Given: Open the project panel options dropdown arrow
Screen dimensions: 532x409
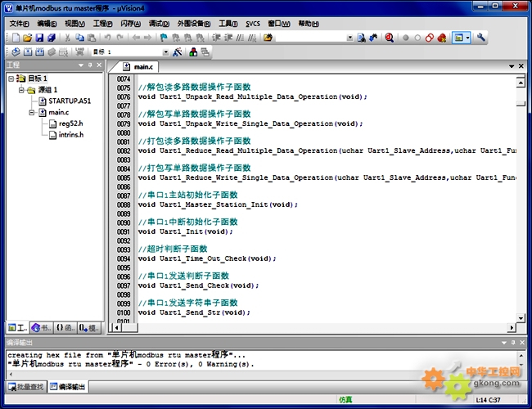Looking at the screenshot, I should pos(81,65).
